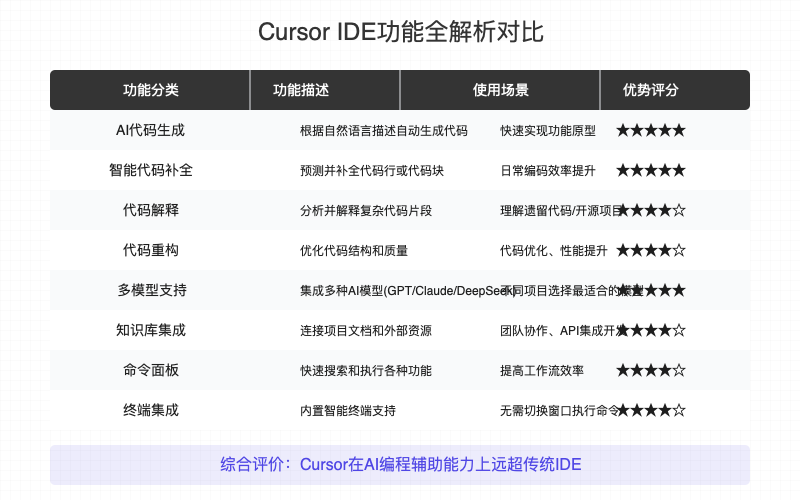Click the '无需切换窗口执行命令' scenario cell

point(560,411)
